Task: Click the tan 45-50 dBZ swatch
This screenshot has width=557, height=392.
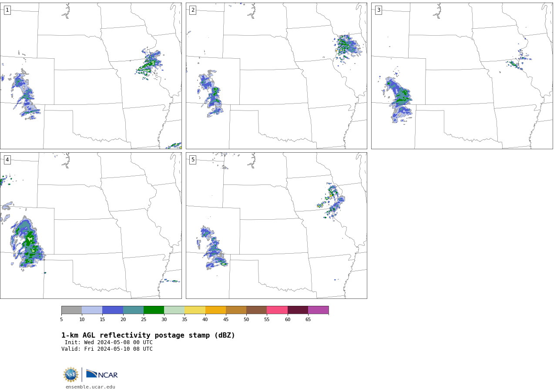Action: click(236, 310)
